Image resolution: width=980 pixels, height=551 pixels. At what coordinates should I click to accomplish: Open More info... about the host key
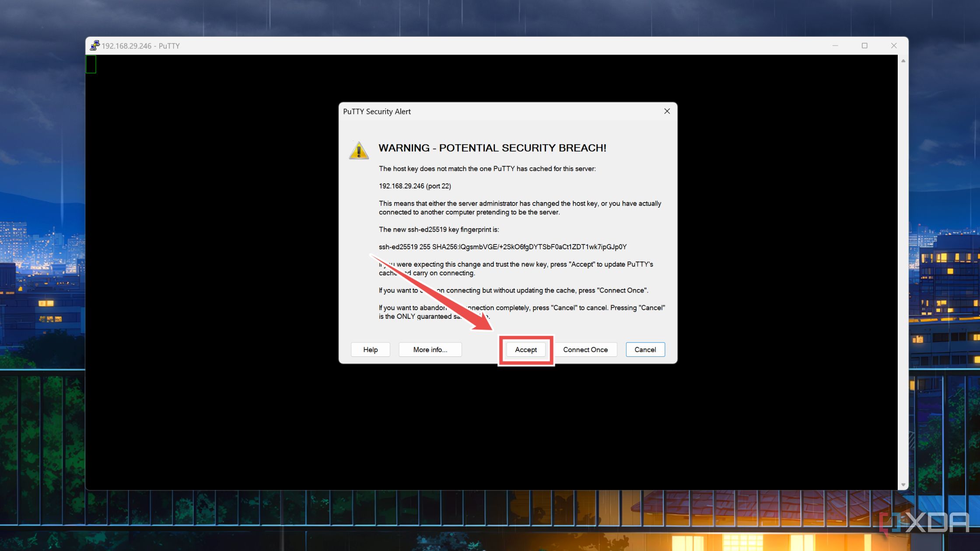click(430, 349)
